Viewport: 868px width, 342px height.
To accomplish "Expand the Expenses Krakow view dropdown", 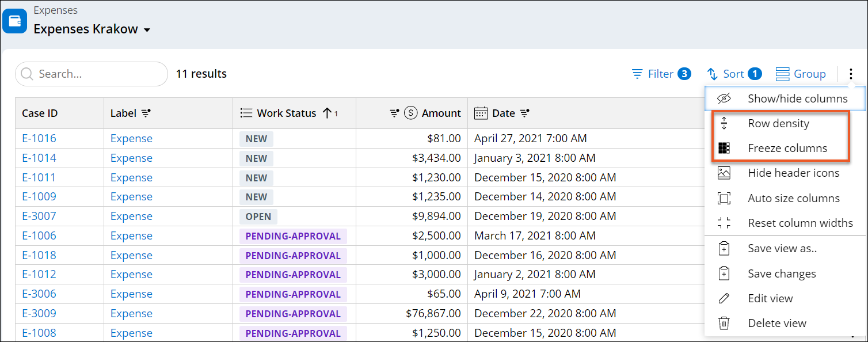I will pyautogui.click(x=147, y=30).
